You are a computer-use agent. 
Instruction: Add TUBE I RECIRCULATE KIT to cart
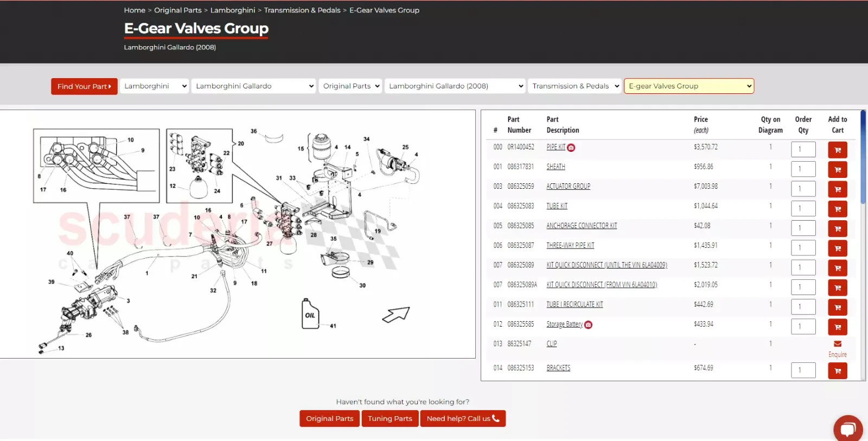tap(838, 308)
